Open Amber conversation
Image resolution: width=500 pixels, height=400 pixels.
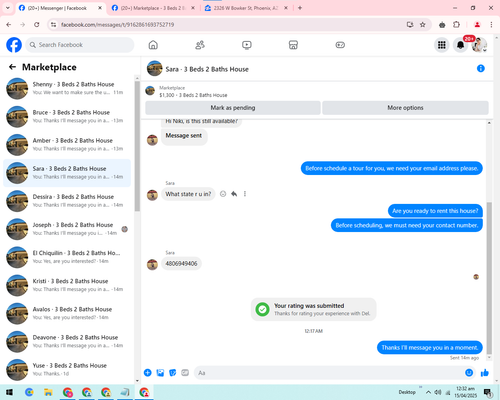(x=67, y=145)
